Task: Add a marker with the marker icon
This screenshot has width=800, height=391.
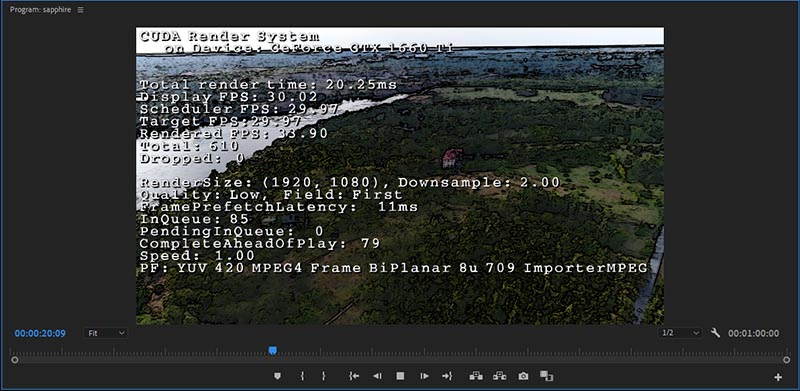Action: point(278,376)
